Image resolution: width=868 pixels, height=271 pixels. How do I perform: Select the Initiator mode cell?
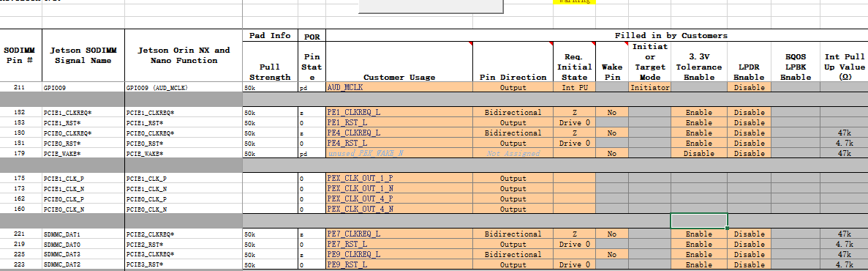click(x=649, y=88)
